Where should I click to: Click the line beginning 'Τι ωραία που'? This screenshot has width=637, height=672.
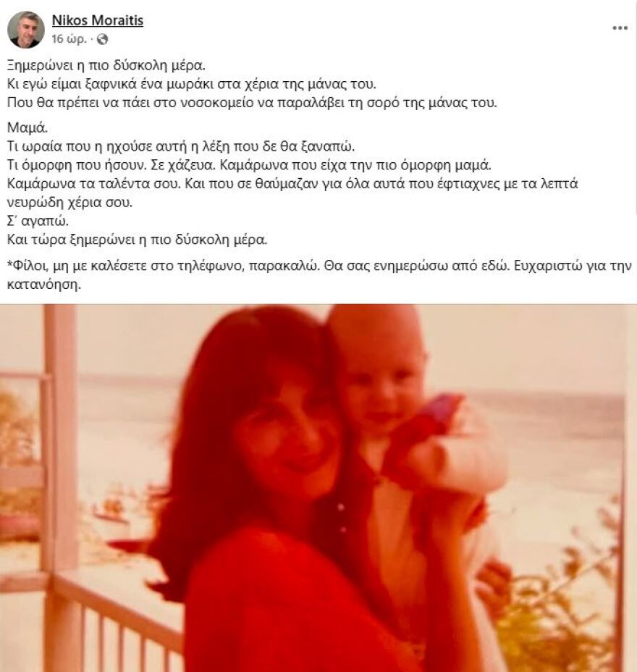coord(181,146)
